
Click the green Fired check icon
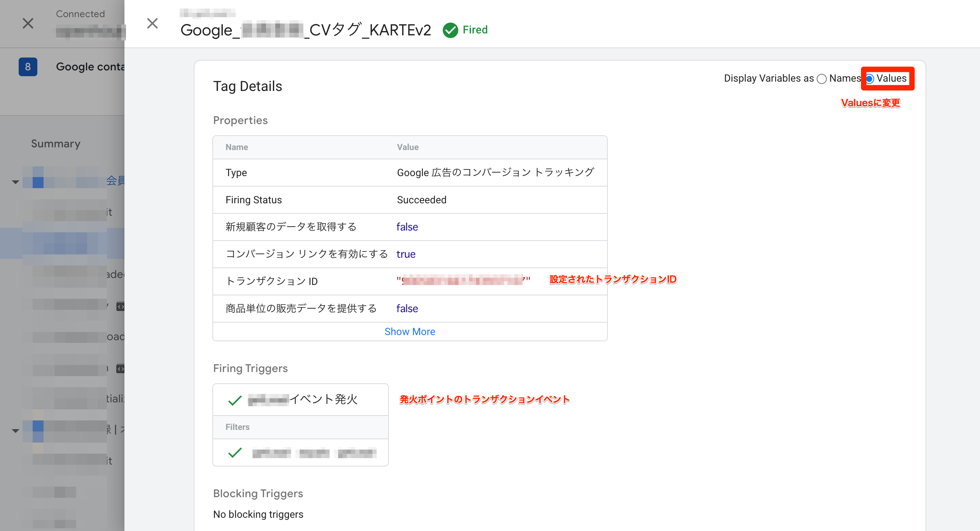click(x=450, y=30)
